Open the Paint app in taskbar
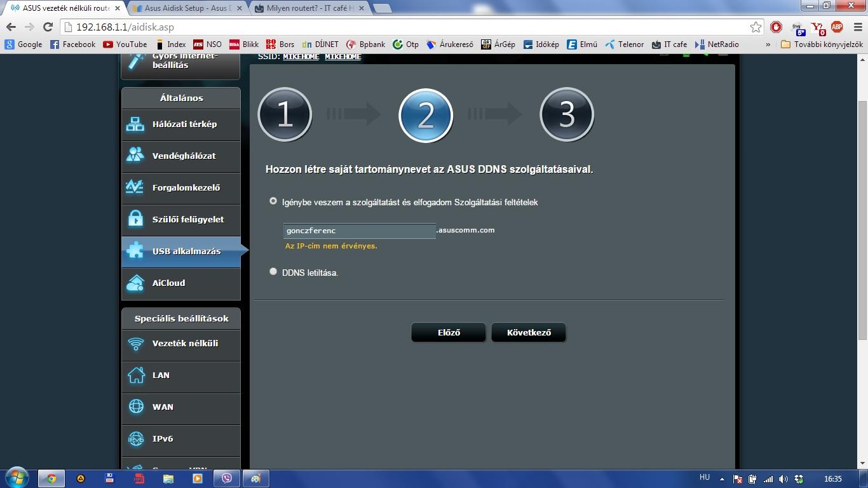The width and height of the screenshot is (868, 488). point(256,478)
